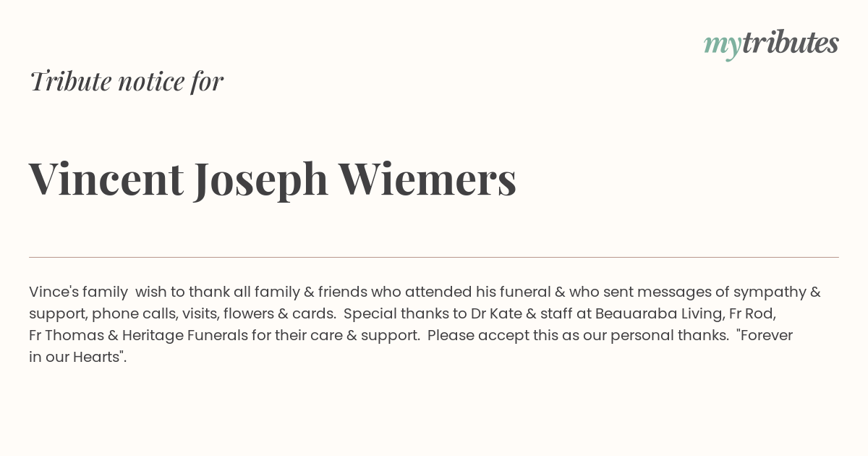The height and width of the screenshot is (456, 868).
Task: Click the word "Vincent" in the title
Action: pos(106,178)
